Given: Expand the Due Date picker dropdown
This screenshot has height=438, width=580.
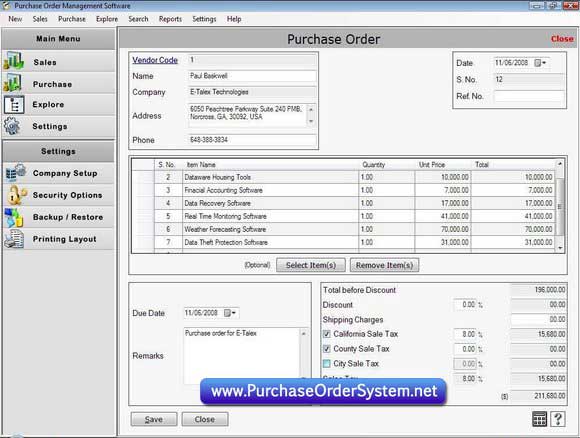Looking at the screenshot, I should 230,313.
